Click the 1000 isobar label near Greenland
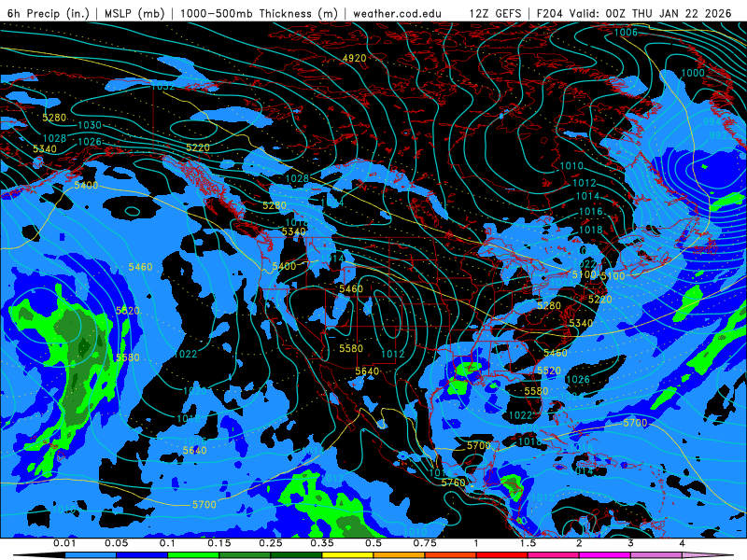Viewport: 747px width, 560px height. point(693,73)
